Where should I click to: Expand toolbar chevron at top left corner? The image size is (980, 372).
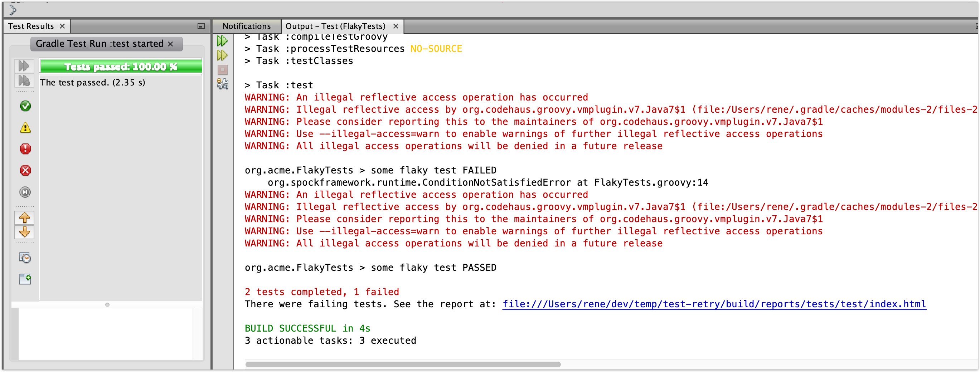point(13,10)
